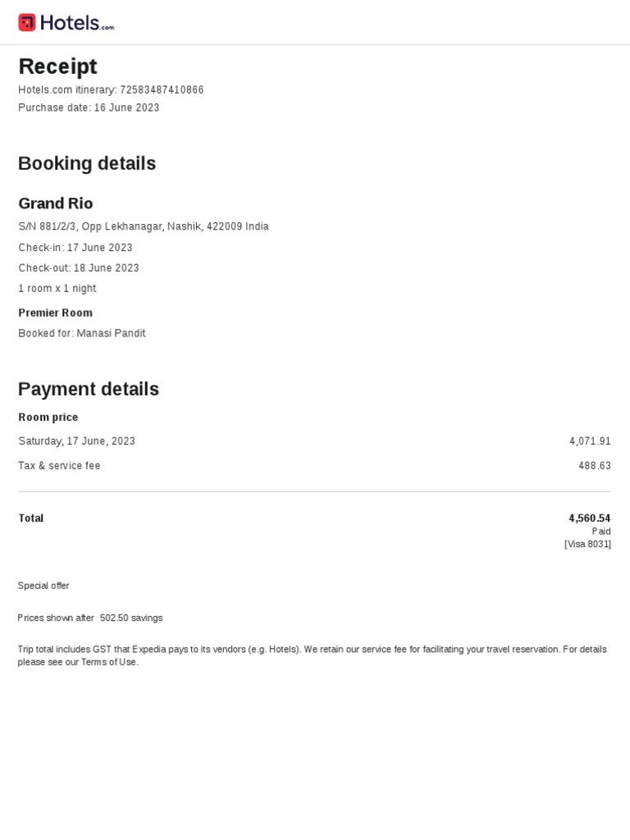Click the Hotels.com logo icon
Image resolution: width=630 pixels, height=840 pixels.
(x=27, y=22)
